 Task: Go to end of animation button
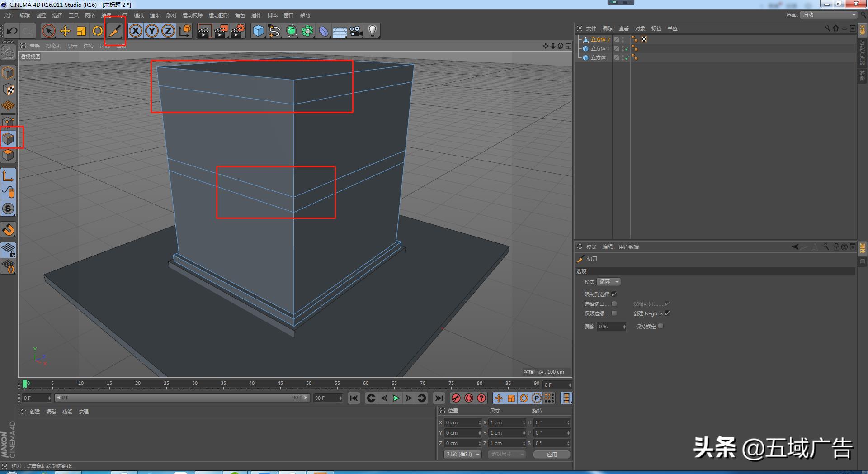point(439,398)
